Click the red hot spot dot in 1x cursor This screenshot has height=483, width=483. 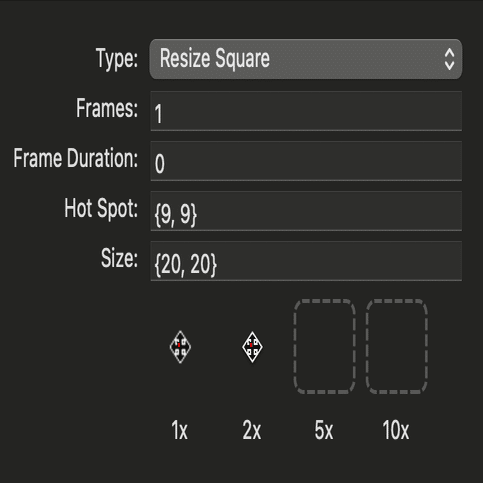point(179,345)
